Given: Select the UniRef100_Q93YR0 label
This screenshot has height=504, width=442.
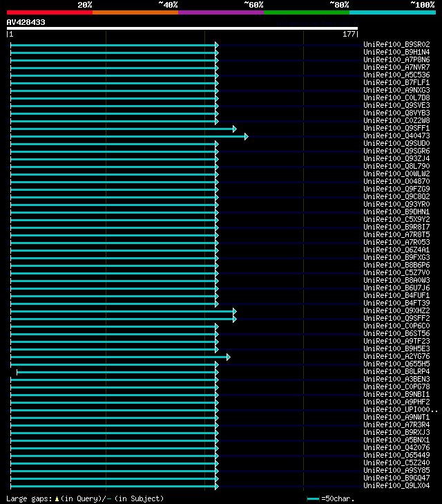Looking at the screenshot, I should pos(396,204).
